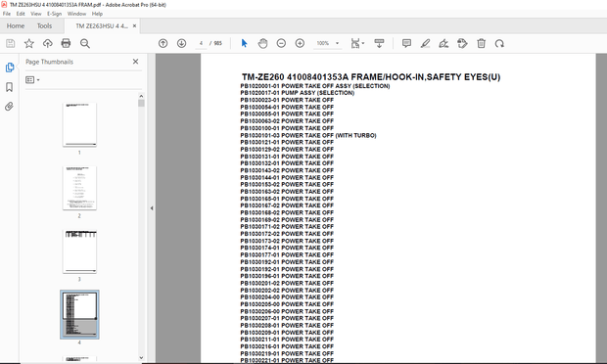Toggle scrolling mode icon
607x364 pixels.
point(379,43)
